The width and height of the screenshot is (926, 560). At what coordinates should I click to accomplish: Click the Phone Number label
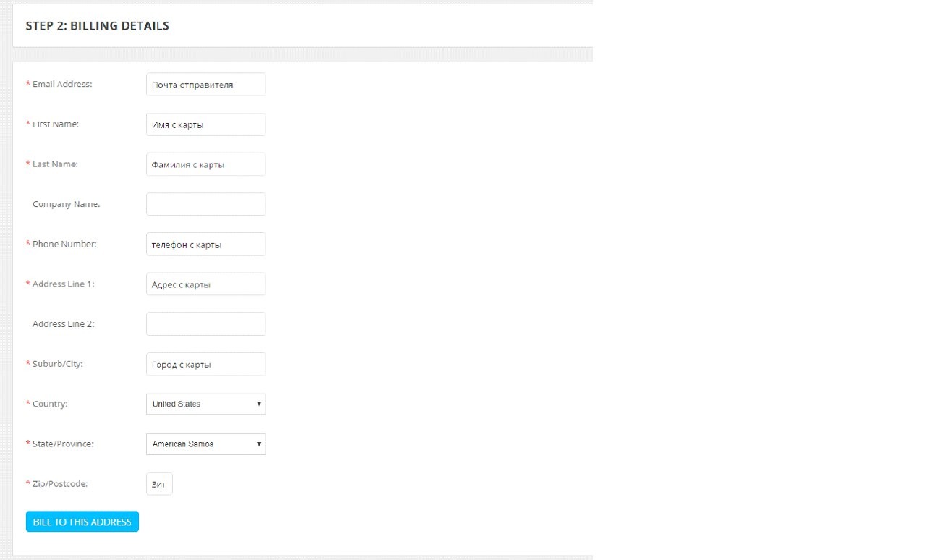[x=64, y=244]
